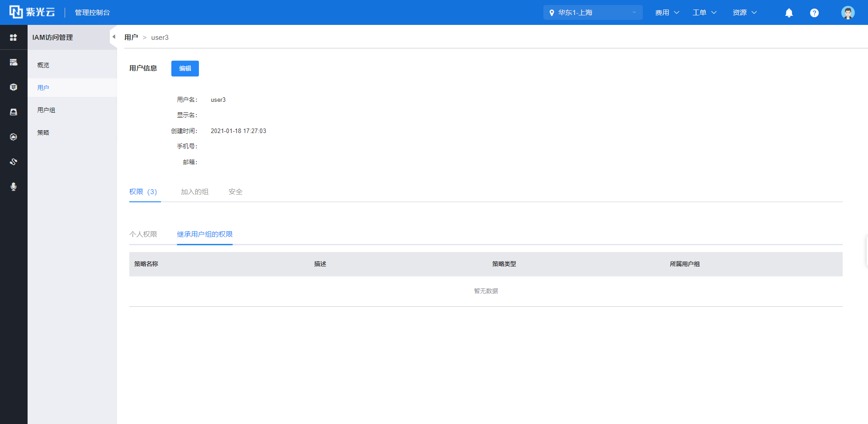Click the 编辑 button for user info

tap(185, 68)
